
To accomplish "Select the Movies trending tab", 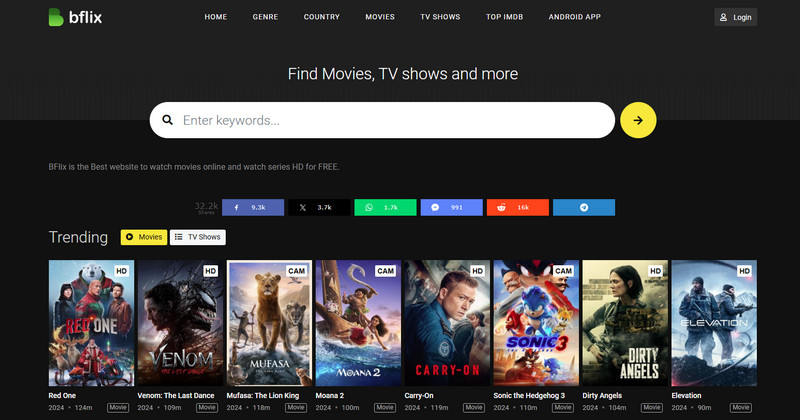I will (x=144, y=237).
